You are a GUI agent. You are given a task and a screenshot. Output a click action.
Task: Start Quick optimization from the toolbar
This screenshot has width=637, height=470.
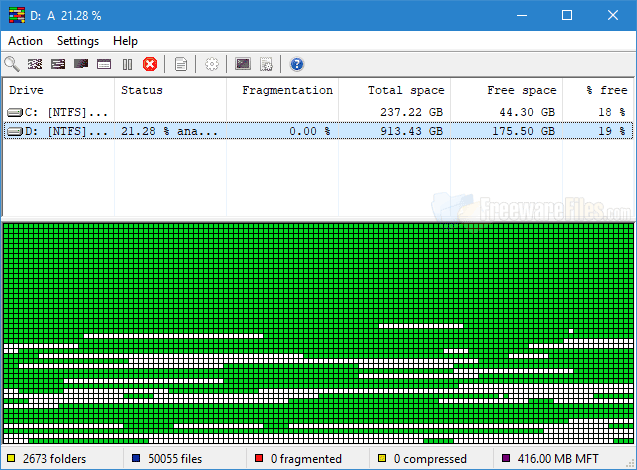pyautogui.click(x=58, y=64)
